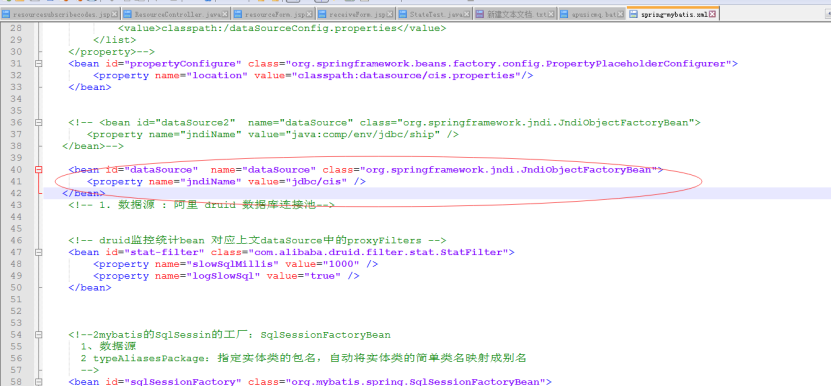The width and height of the screenshot is (831, 386).
Task: Click the </bean> tag on line 42
Action: 84,193
